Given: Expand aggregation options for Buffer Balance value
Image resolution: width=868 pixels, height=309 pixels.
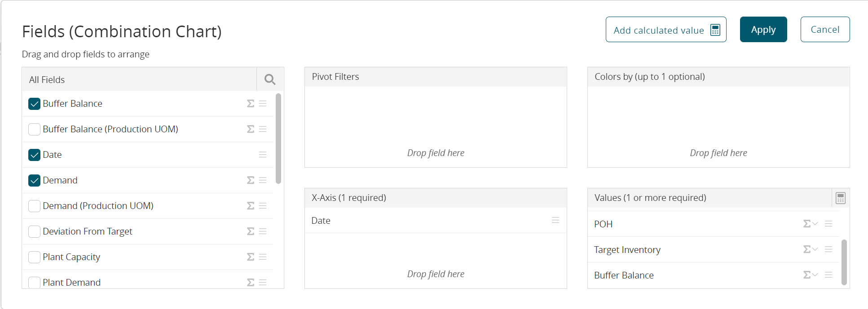Looking at the screenshot, I should pos(811,275).
